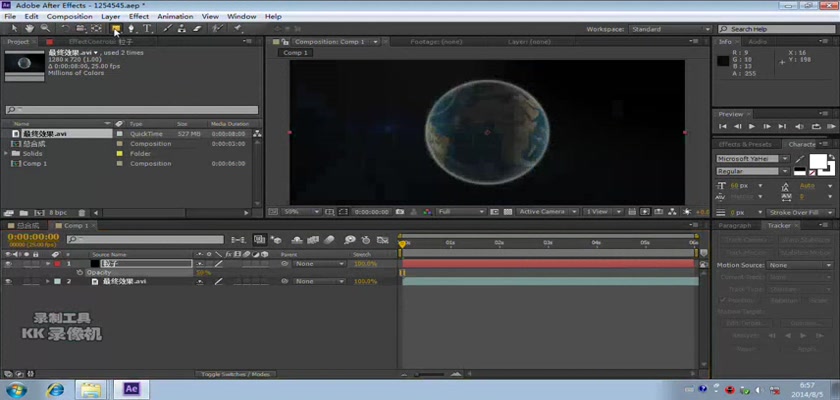Toggle shy switch on layer 1
Viewport: 840px width, 400px height.
pos(199,264)
